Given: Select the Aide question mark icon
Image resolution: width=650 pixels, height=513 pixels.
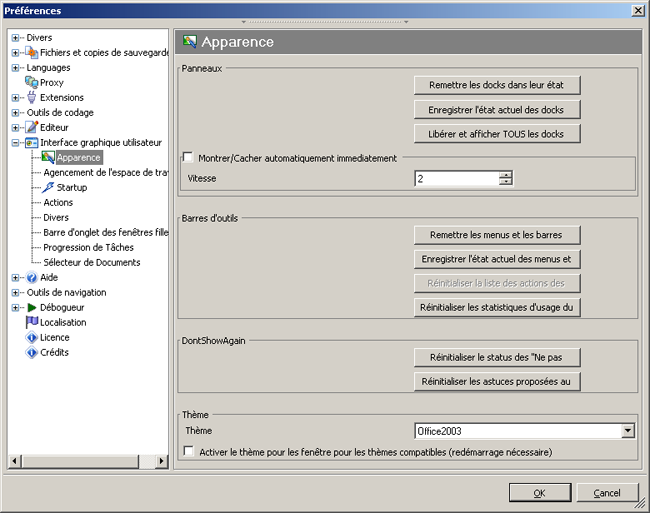Looking at the screenshot, I should tap(32, 277).
